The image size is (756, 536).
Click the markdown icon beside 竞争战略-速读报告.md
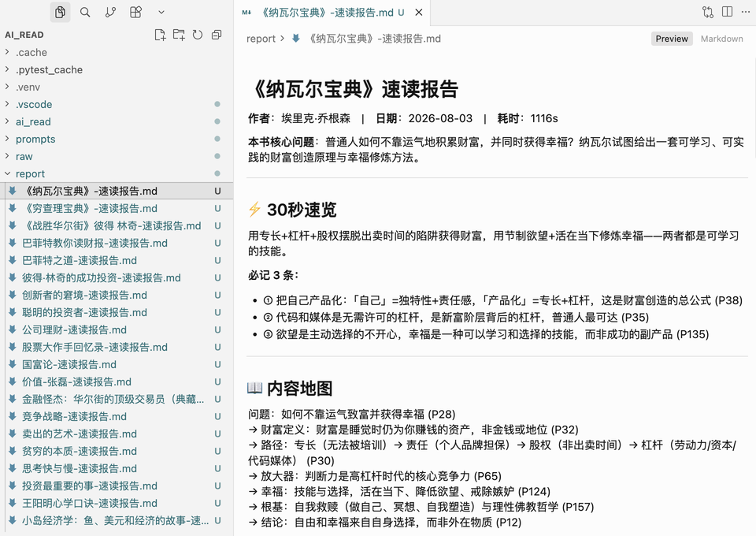[13, 416]
